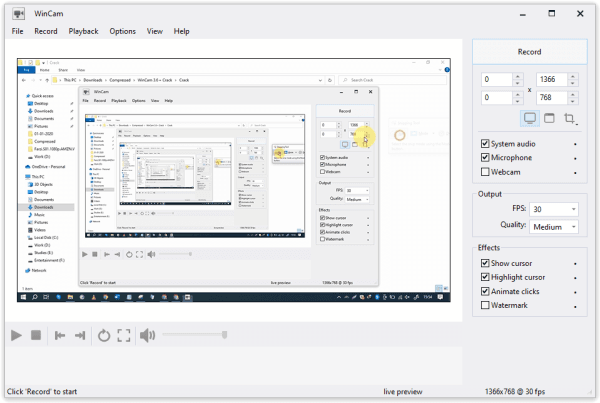Open Microphone settings dot button
The height and width of the screenshot is (403, 600).
[x=575, y=158]
